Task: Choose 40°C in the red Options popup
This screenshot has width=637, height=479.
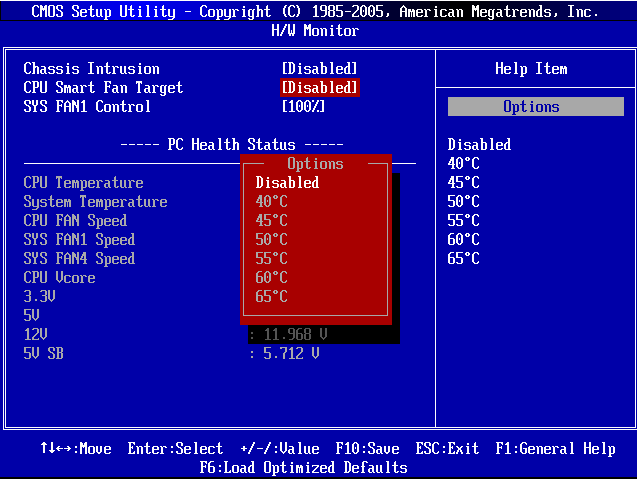Action: pos(271,202)
